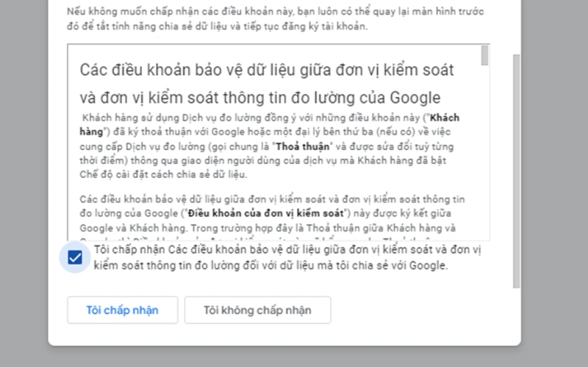Click 'Chế độ cài đặt cách chia sẻ dữ liệu' text
Image resolution: width=588 pixels, height=368 pixels.
click(163, 174)
